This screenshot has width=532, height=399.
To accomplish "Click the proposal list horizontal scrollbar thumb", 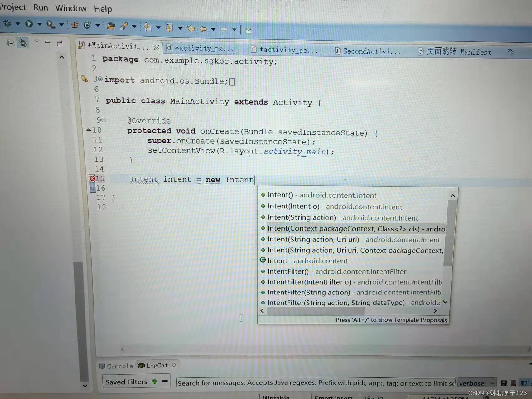I will click(316, 311).
